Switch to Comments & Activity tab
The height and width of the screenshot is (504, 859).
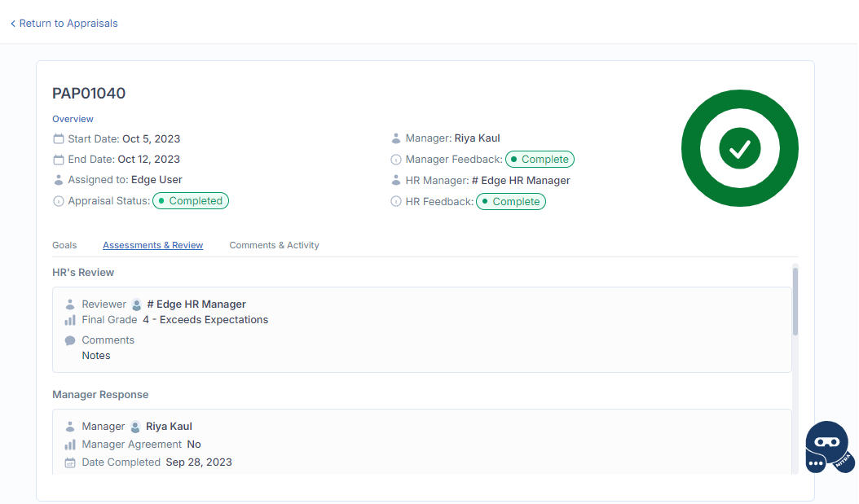click(x=274, y=245)
